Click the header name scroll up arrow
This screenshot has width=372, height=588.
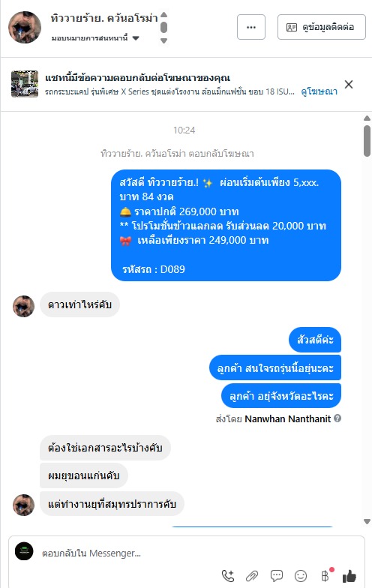coord(163,15)
